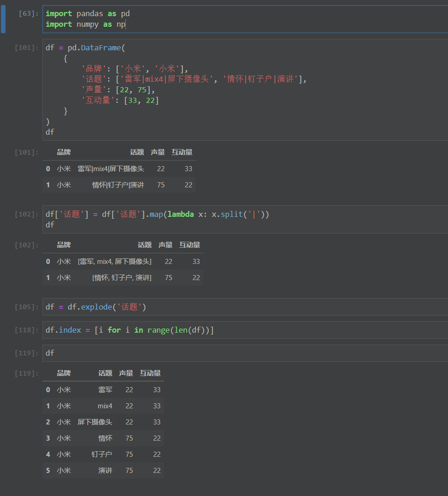Click the import pandas code cell

(245, 19)
